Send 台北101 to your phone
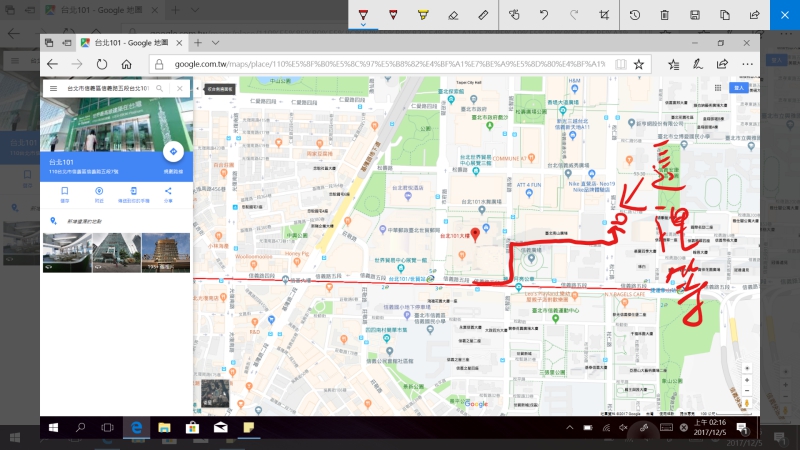Screen dimensions: 800x450 pos(134,194)
